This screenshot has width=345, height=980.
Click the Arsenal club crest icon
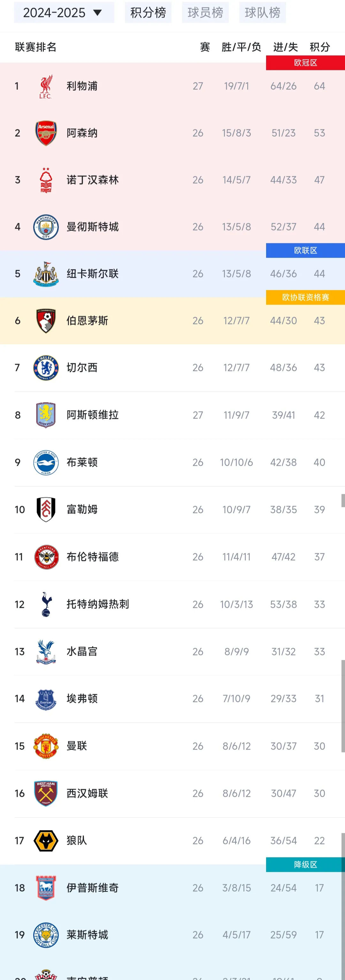pyautogui.click(x=46, y=133)
